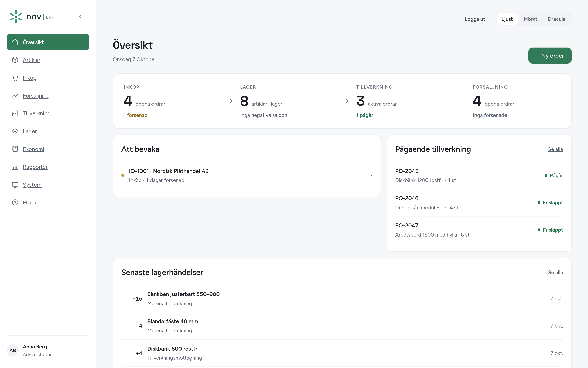The height and width of the screenshot is (368, 588).
Task: Click the System monitor icon
Action: tap(15, 185)
